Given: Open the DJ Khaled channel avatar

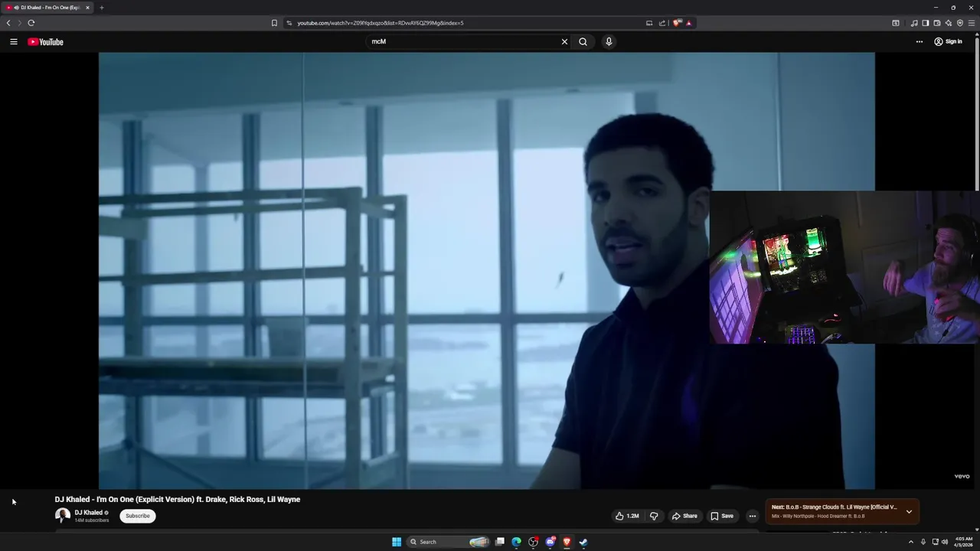Looking at the screenshot, I should tap(63, 515).
